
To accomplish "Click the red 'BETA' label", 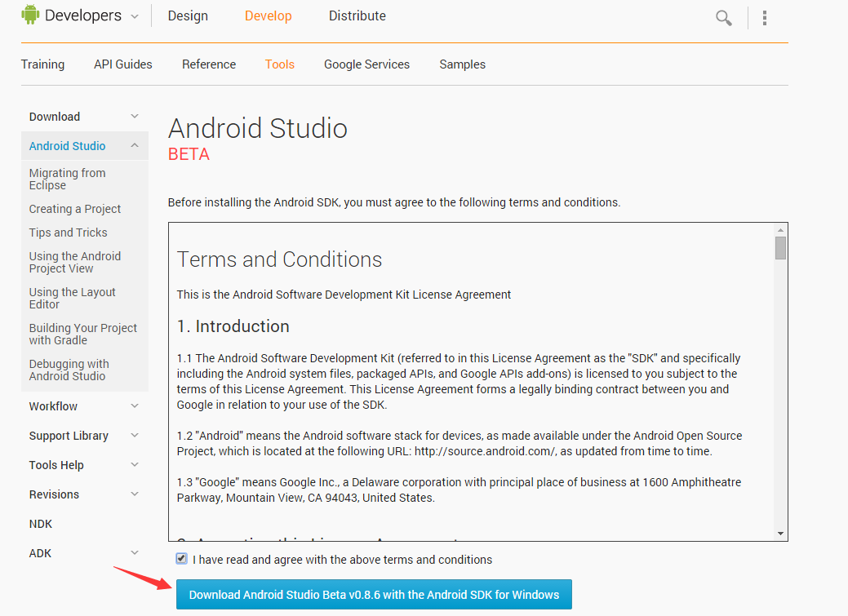I will [x=189, y=154].
